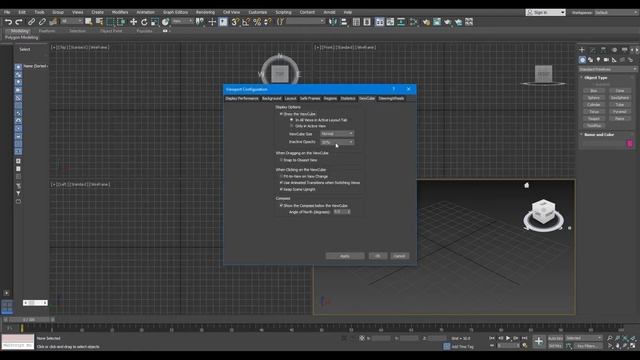This screenshot has width=640, height=360.
Task: Toggle Snap to Closest View checkbox
Action: pos(281,160)
